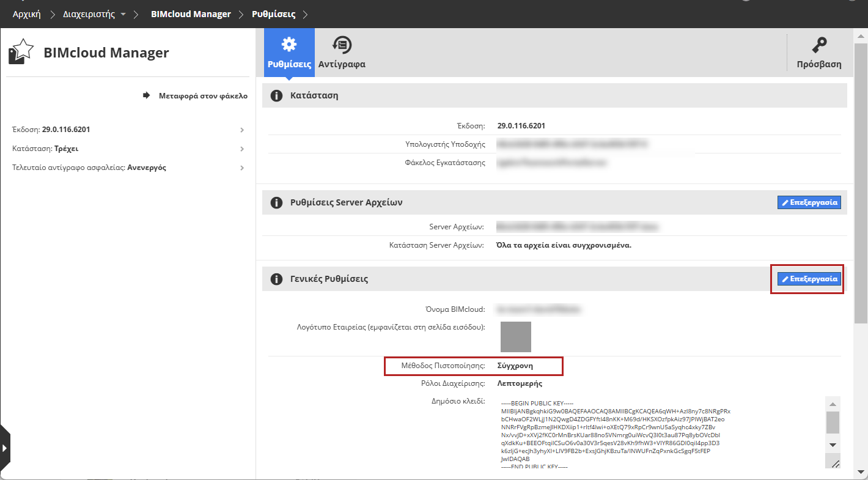868x480 pixels.
Task: Click the Γενικές Ρυθμίσεις section title
Action: click(329, 279)
